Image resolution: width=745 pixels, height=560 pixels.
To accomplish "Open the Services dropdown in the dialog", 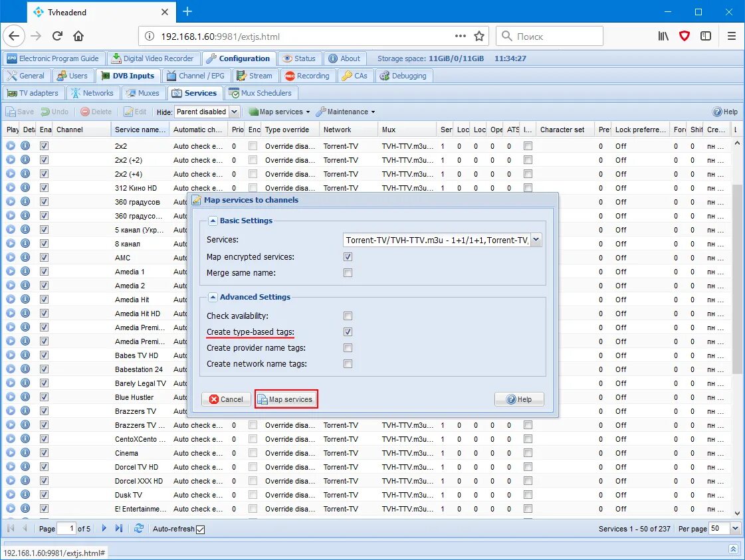I will point(536,240).
